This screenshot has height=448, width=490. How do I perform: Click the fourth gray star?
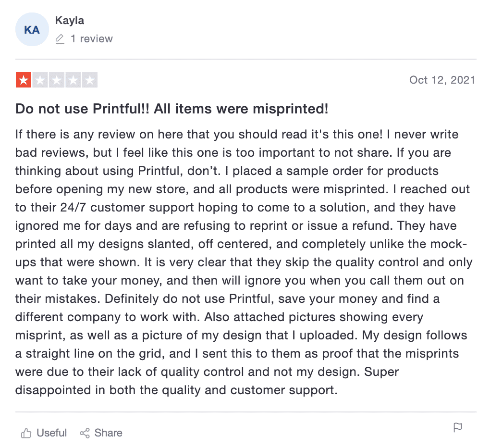[73, 80]
